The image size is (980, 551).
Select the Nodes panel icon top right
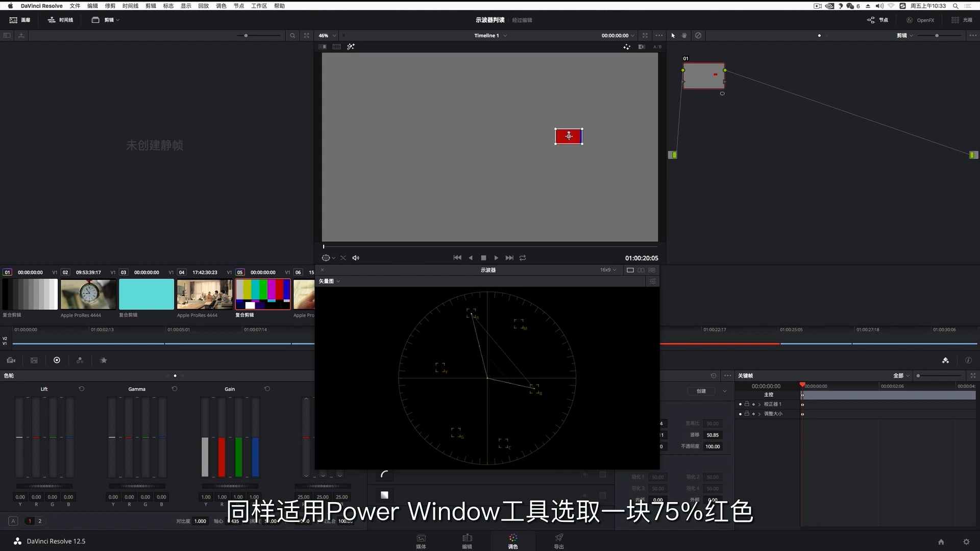tap(871, 20)
